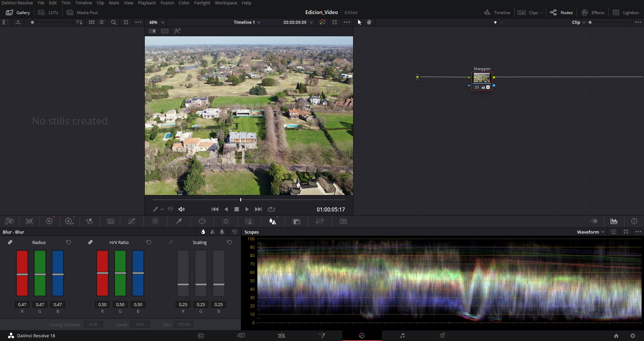Screen dimensions: 644x341
Task: Open the Key palette
Action: click(296, 221)
